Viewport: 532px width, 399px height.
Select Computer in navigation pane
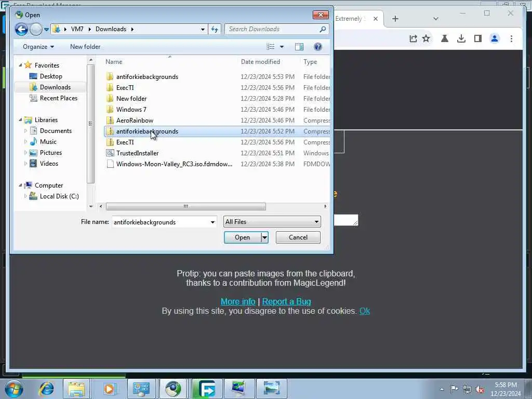(48, 185)
